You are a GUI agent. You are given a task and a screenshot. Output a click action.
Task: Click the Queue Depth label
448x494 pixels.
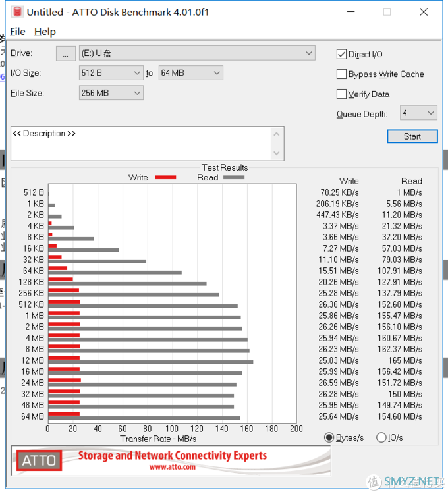pyautogui.click(x=362, y=114)
